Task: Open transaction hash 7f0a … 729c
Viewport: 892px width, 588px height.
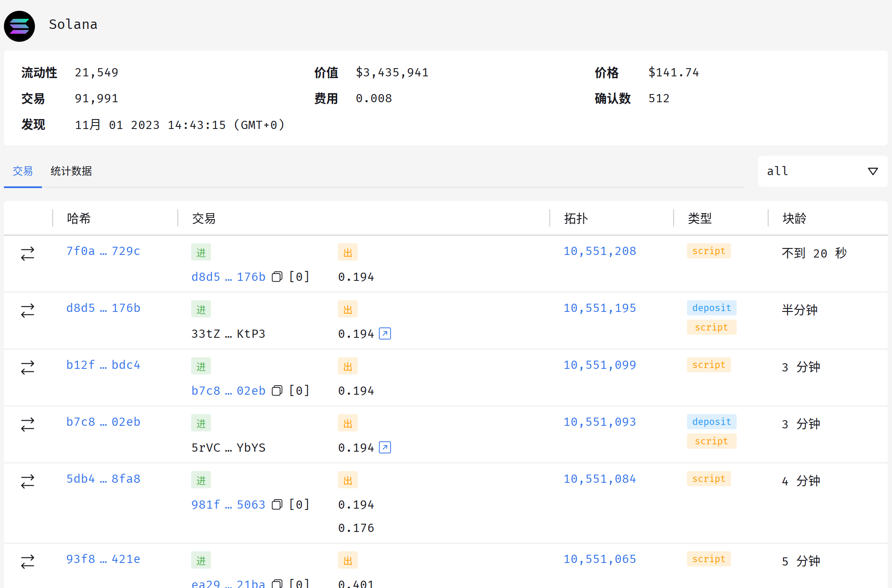Action: pos(103,251)
